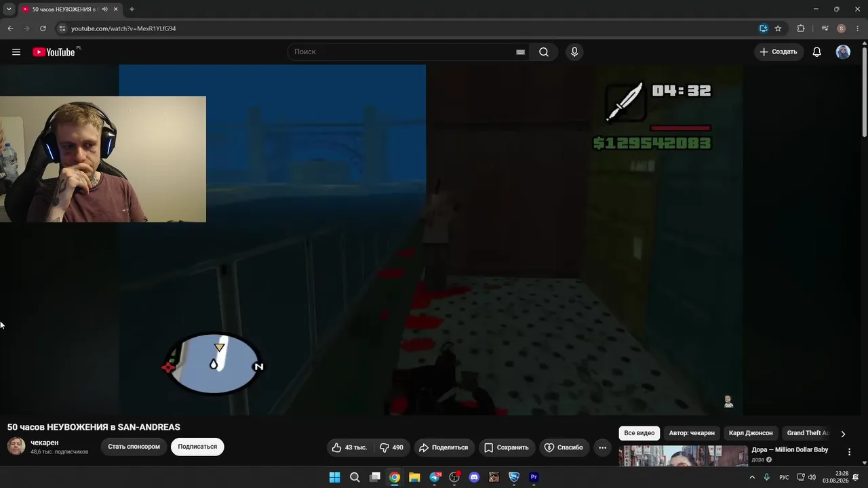This screenshot has height=488, width=868.
Task: Click the channel watermark in video corner
Action: (728, 401)
